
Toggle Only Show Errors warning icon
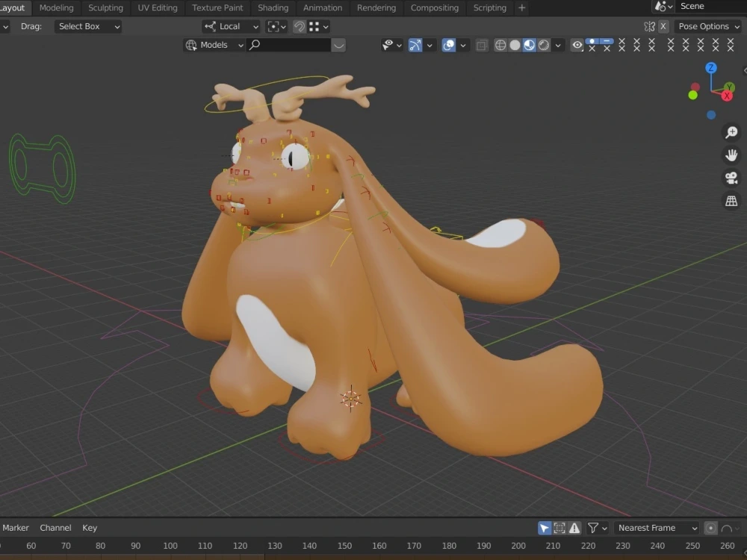tap(574, 528)
